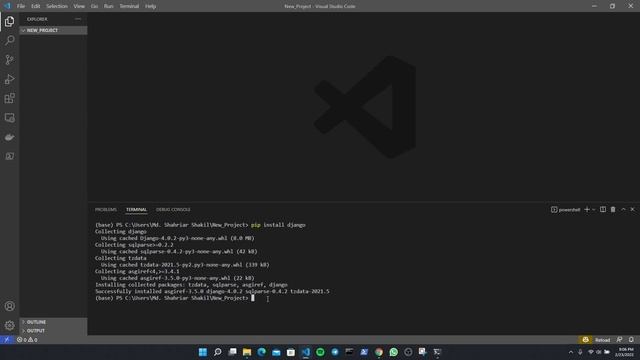Click Reload in the status bar
640x360 pixels.
tap(602, 340)
